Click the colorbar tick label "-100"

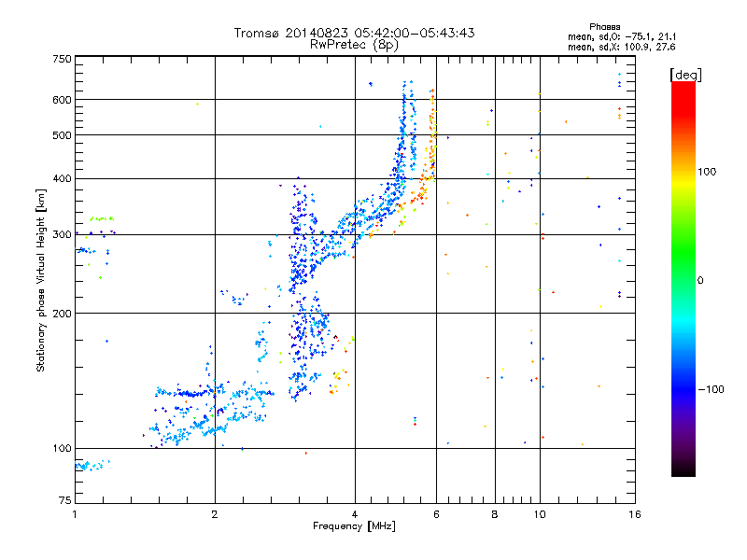point(712,389)
